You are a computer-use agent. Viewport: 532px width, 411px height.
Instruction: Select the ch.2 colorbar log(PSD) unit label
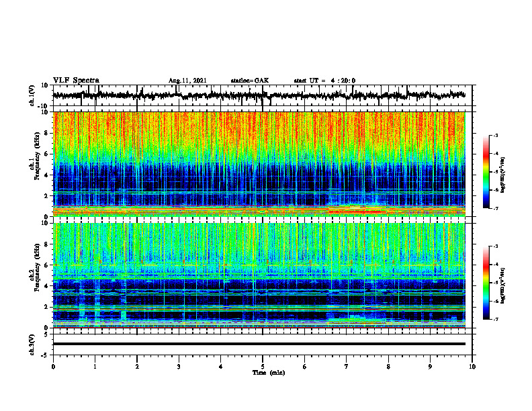tap(503, 286)
